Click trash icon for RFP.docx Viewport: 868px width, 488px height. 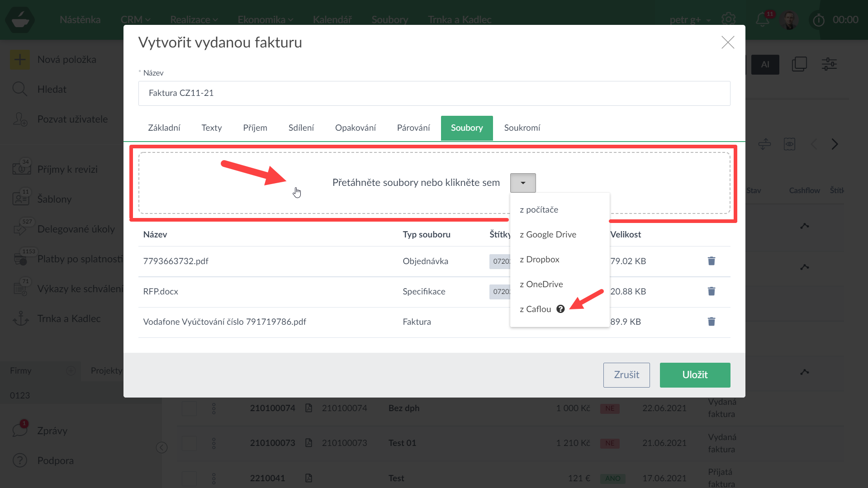tap(711, 291)
